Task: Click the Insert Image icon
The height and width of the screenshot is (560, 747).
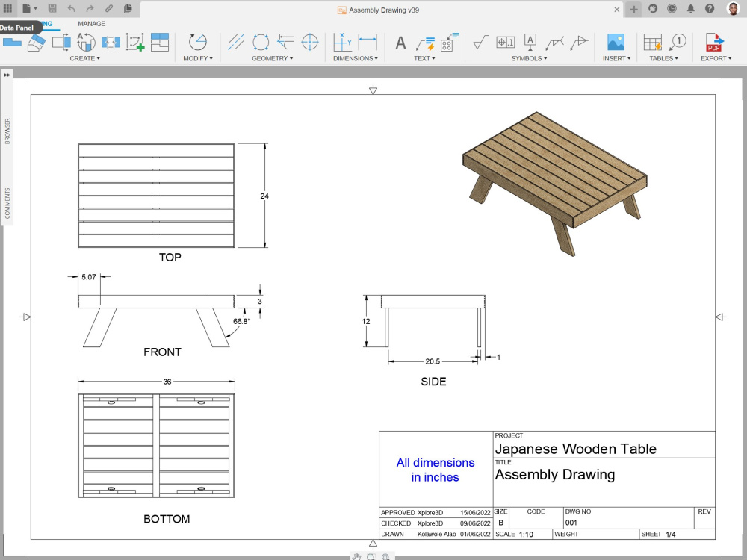Action: [x=616, y=43]
